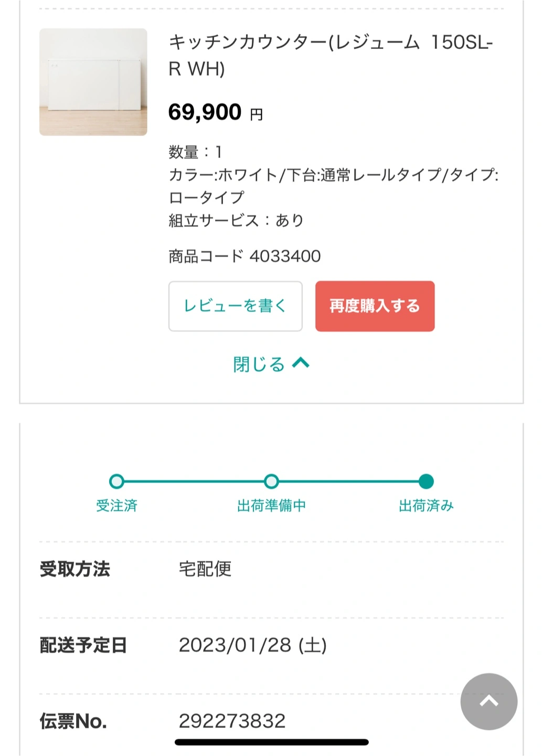Click the レビューを書く button
The height and width of the screenshot is (756, 543).
point(236,306)
